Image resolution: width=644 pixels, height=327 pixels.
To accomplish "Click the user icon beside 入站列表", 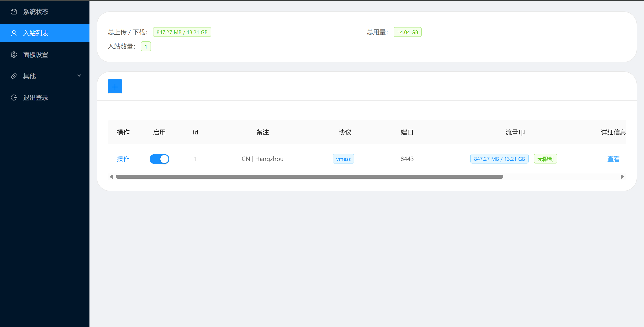I will pyautogui.click(x=14, y=33).
